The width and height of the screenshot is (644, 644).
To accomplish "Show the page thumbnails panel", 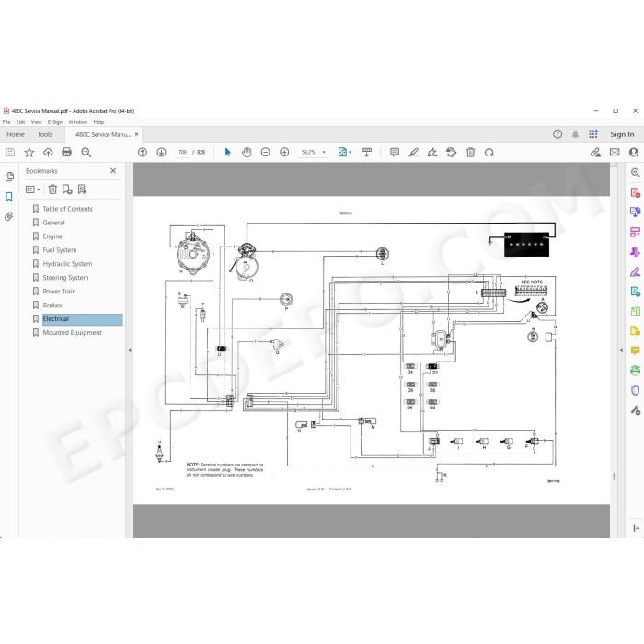I will tap(9, 177).
